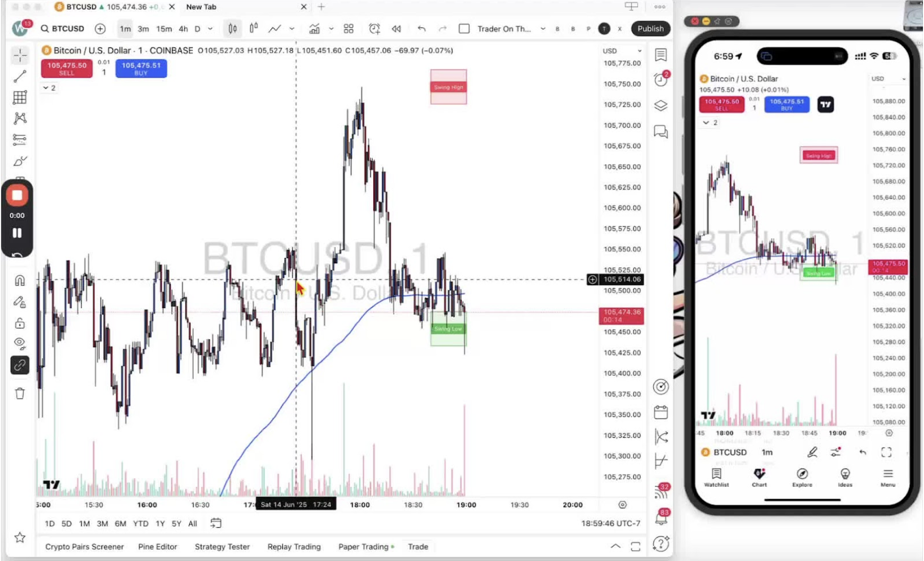Open favorites star in left toolbar

pos(20,537)
